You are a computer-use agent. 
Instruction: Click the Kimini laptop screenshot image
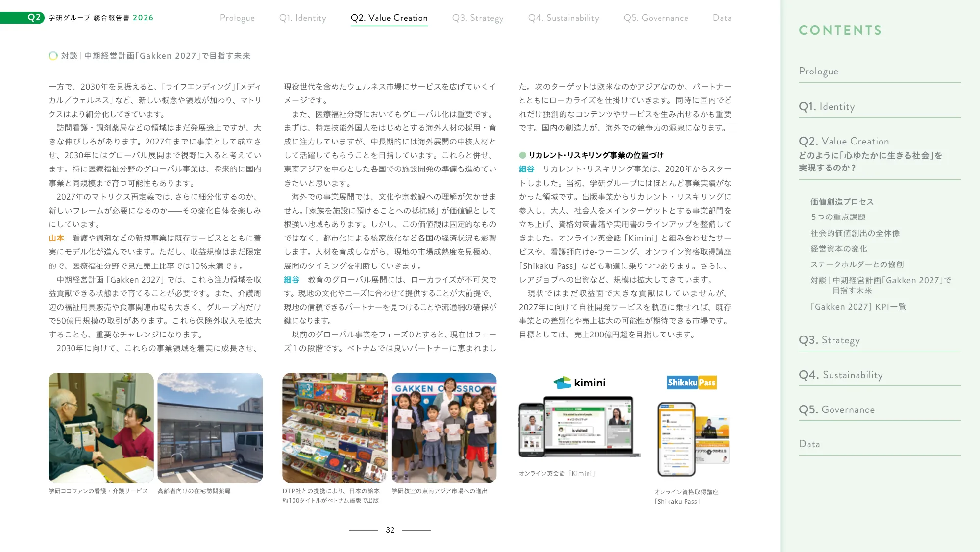580,427
